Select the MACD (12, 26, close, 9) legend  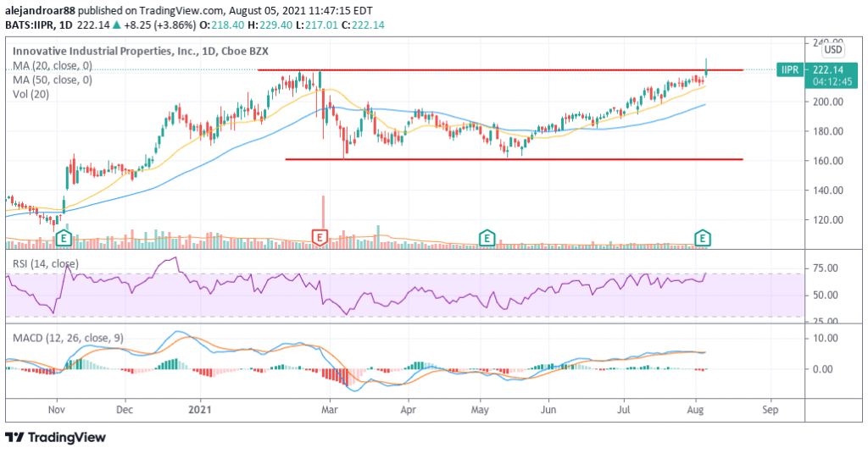(x=68, y=337)
